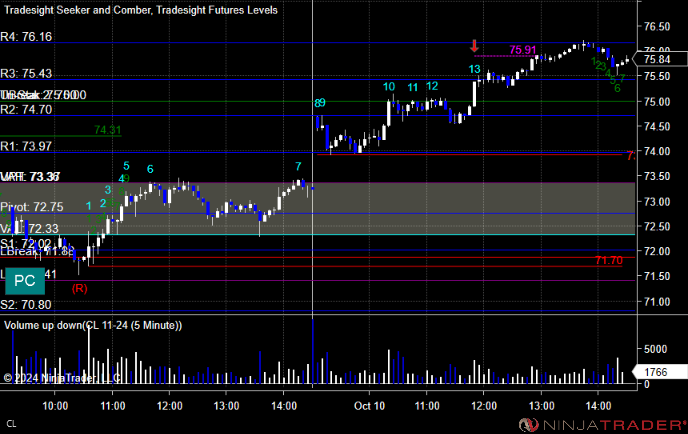Viewport: 688px width, 434px height.
Task: Click the 72.50 price axis label
Action: [x=657, y=226]
